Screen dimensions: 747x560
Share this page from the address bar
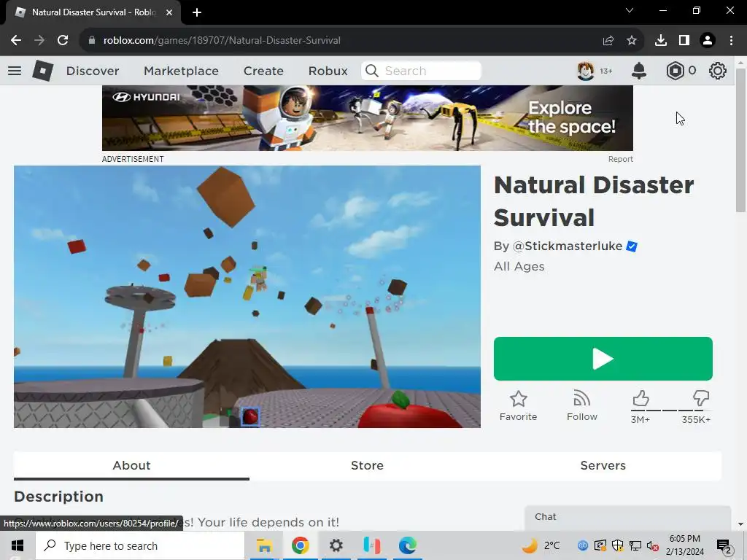608,41
